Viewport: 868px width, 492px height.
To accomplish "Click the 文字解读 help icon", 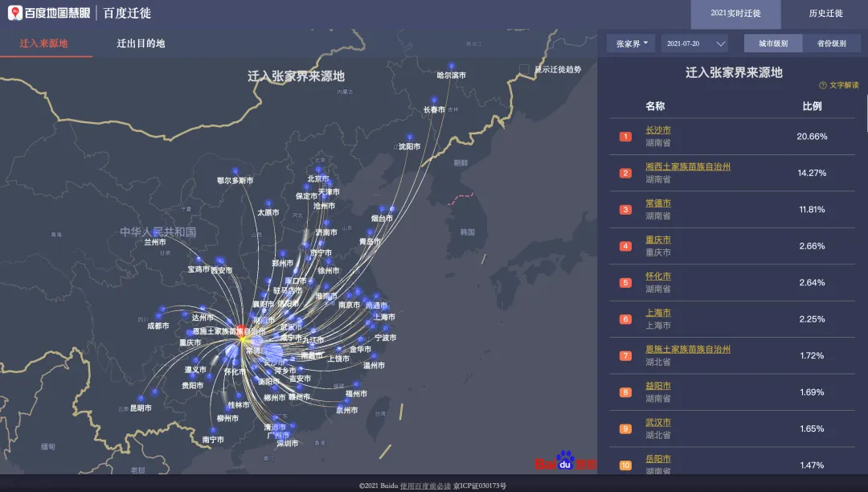I will coord(823,85).
